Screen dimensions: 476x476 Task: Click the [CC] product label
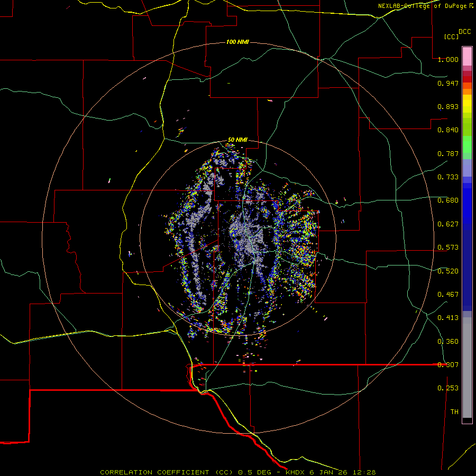pos(452,36)
